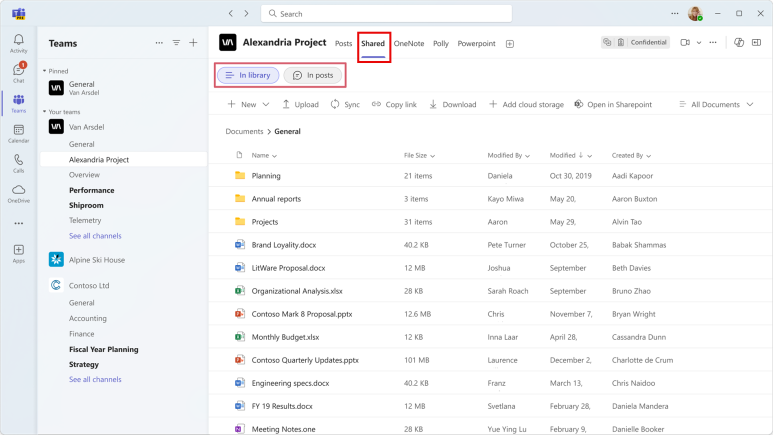The image size is (773, 435).
Task: Click the filter icon in Teams panel
Action: [176, 43]
